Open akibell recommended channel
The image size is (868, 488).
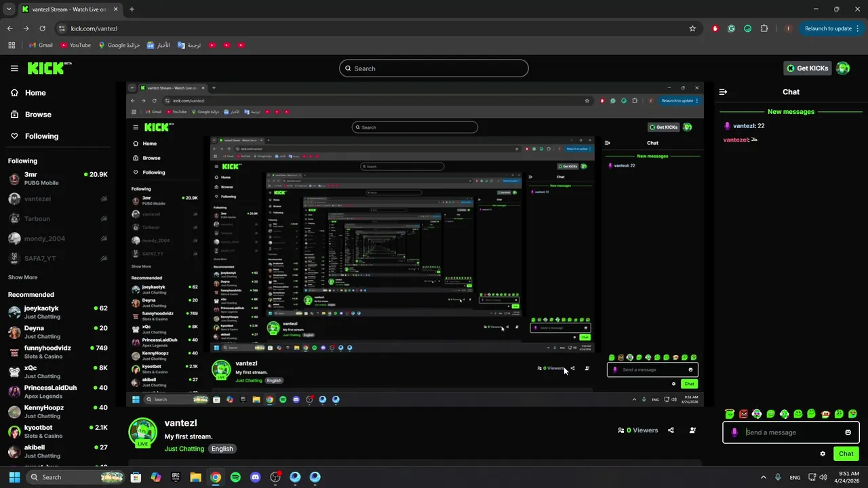pos(58,451)
